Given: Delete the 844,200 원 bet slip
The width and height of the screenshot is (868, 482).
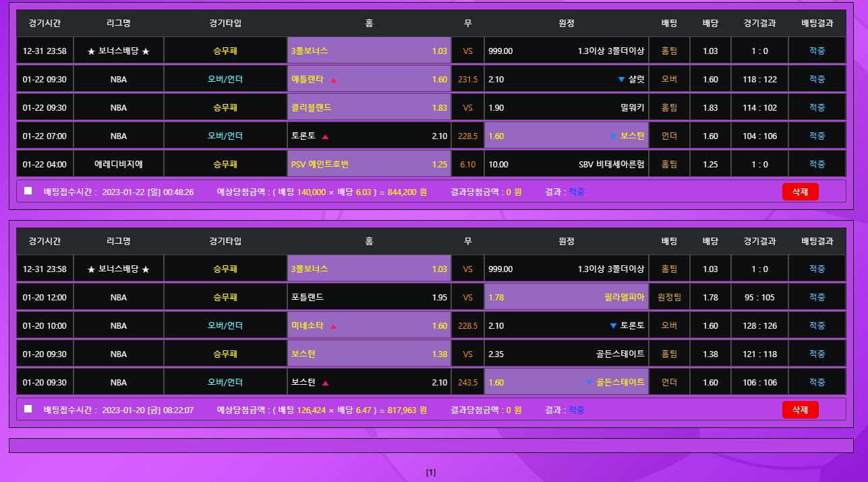Looking at the screenshot, I should pyautogui.click(x=800, y=192).
